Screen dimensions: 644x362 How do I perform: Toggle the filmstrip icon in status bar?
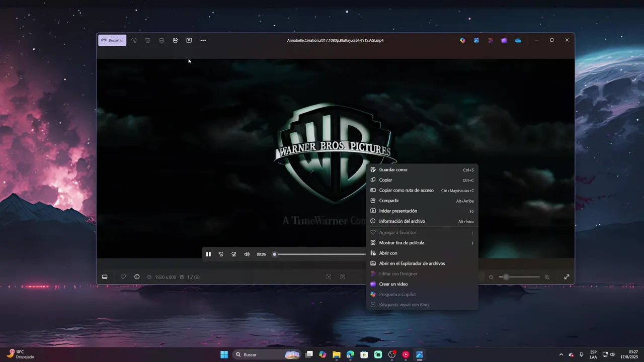105,277
